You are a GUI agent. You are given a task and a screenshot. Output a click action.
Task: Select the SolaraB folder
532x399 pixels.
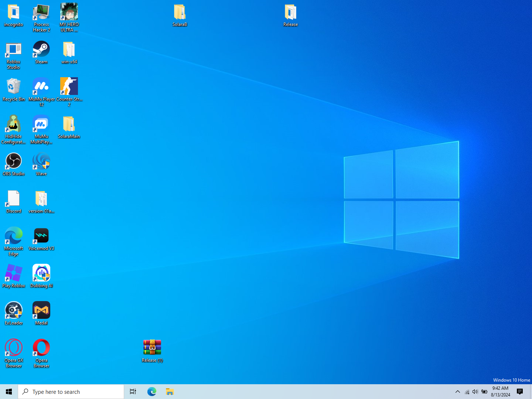point(180,15)
